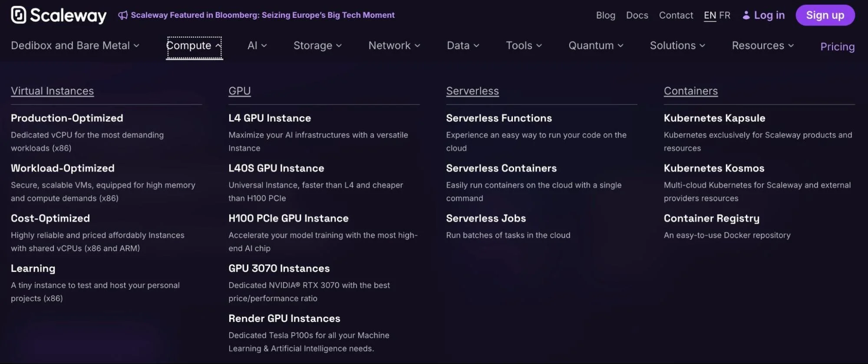
Task: Click the Sign up button
Action: pos(825,15)
